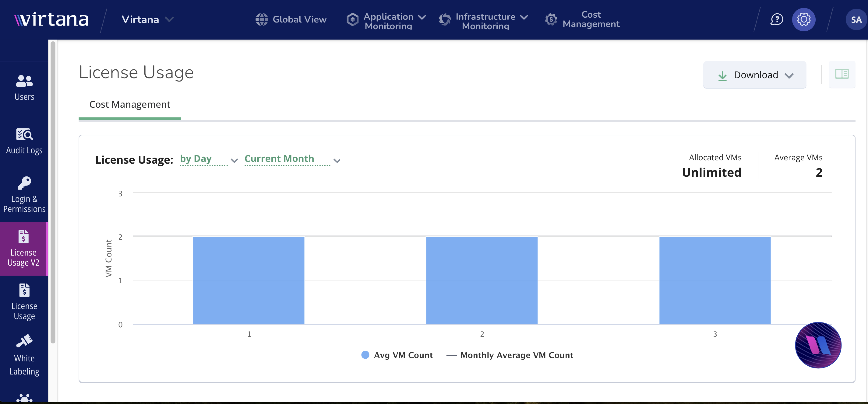This screenshot has width=868, height=404.
Task: Open Audit Logs in the sidebar
Action: pyautogui.click(x=24, y=141)
